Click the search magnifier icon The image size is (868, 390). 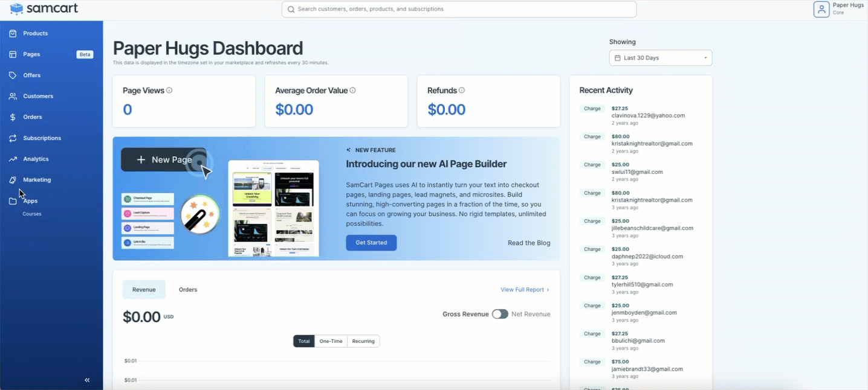[x=291, y=9]
